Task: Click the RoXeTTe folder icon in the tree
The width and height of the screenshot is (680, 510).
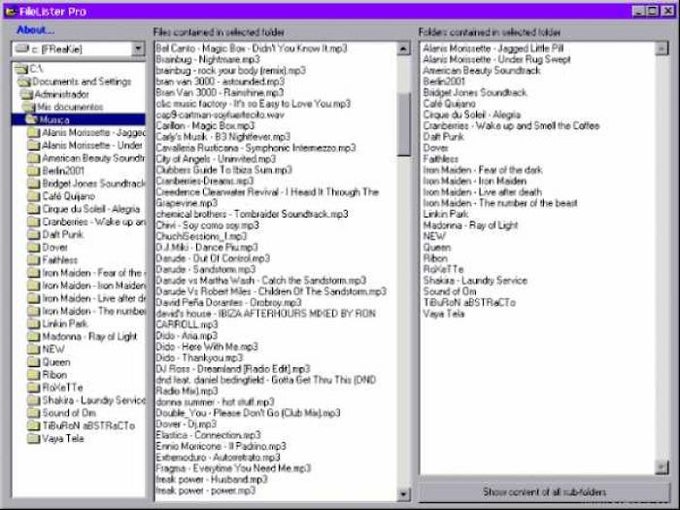Action: [x=33, y=388]
